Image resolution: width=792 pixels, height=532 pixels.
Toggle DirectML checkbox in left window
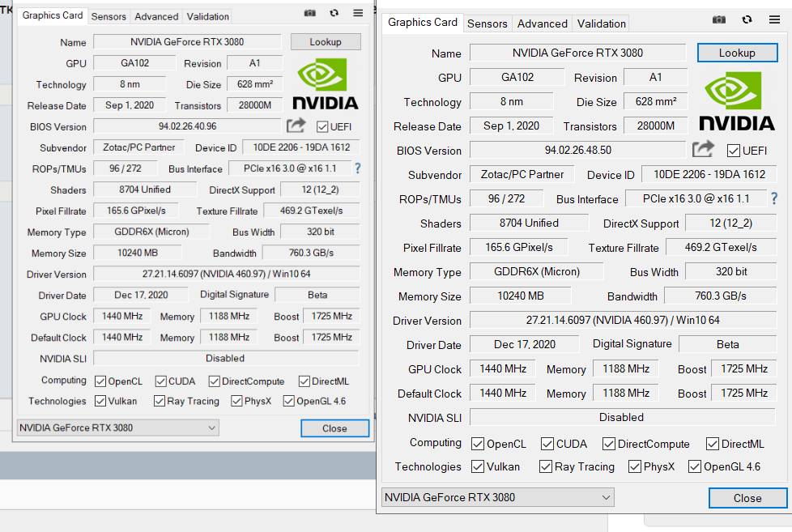304,381
